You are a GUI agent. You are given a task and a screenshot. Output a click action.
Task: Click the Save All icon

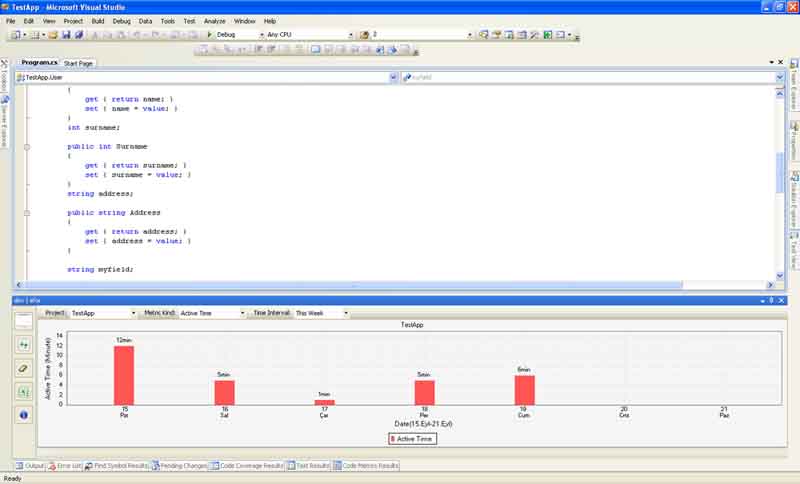[x=79, y=35]
